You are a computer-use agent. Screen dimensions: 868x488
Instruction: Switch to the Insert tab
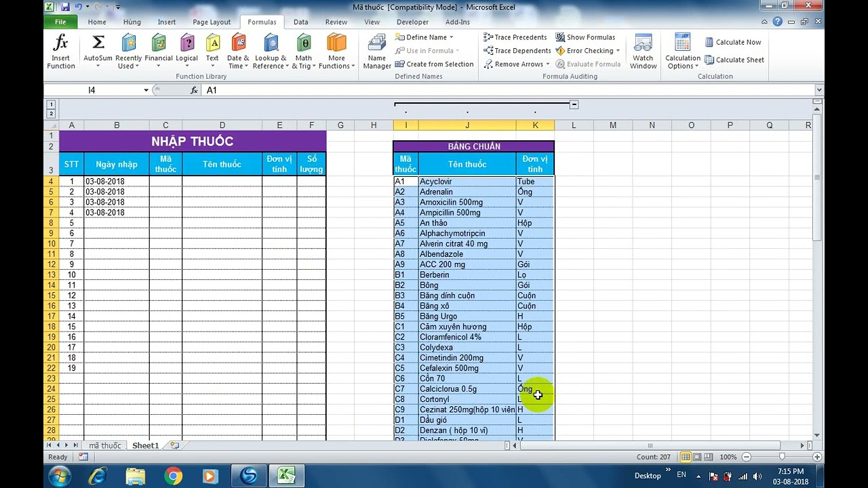pyautogui.click(x=167, y=22)
